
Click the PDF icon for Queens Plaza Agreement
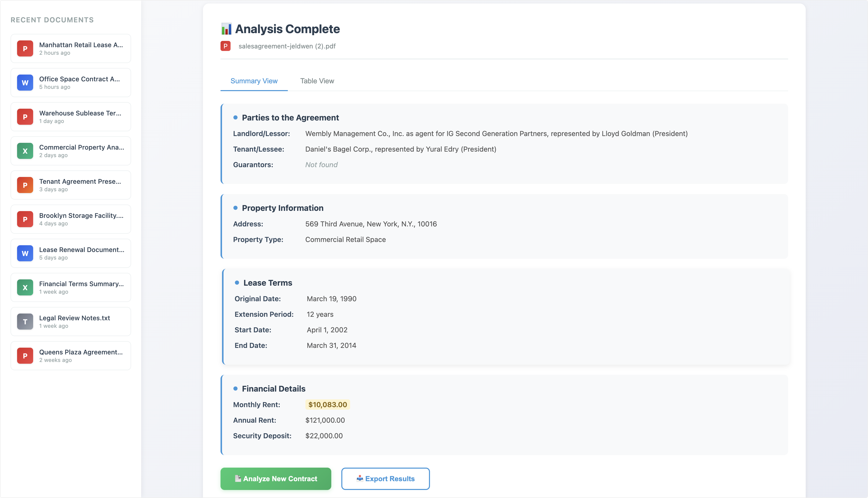(25, 356)
